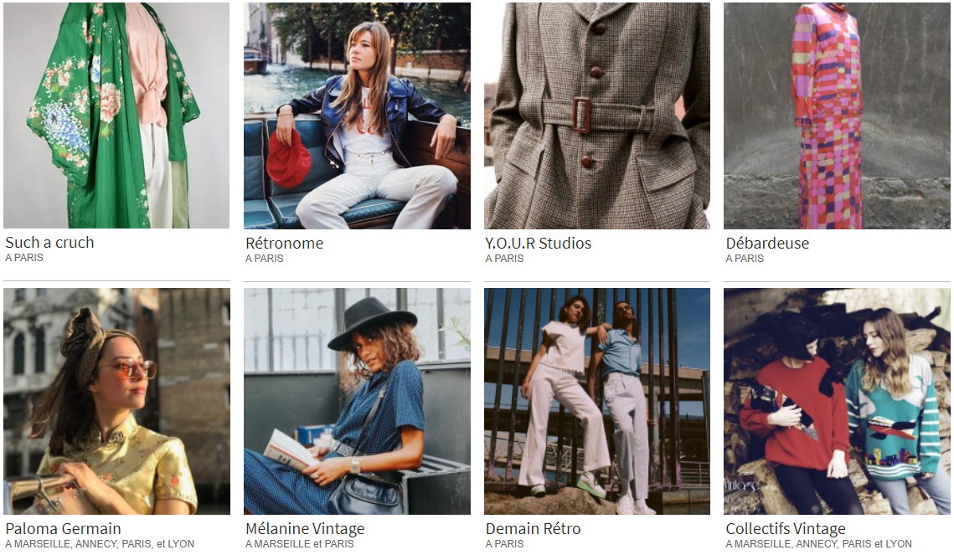Open the Mélanine Vintage hat photo
Viewport: 954px width, 560px height.
coord(357,401)
